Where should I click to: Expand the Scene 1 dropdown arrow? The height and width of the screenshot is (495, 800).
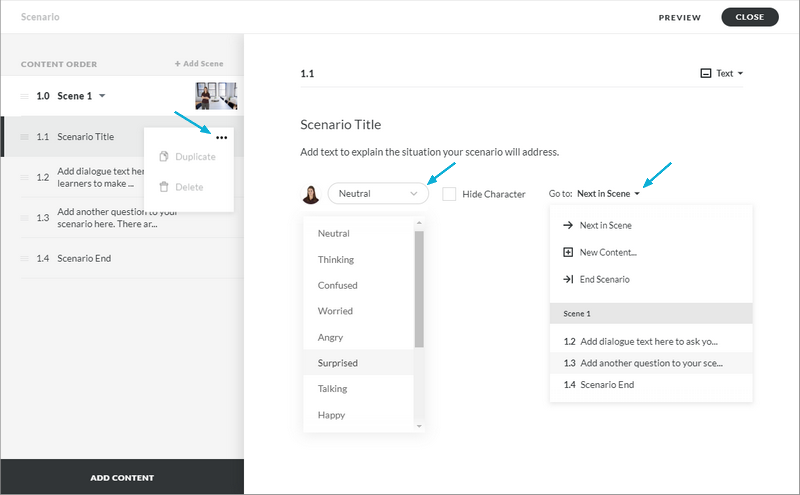click(x=102, y=96)
